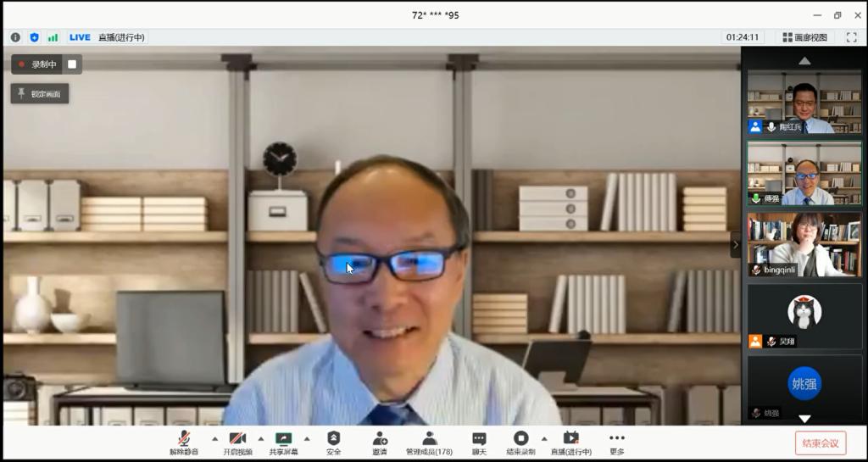The image size is (868, 462).
Task: Expand the audio options arrow beside 解除静音
Action: [x=214, y=438]
